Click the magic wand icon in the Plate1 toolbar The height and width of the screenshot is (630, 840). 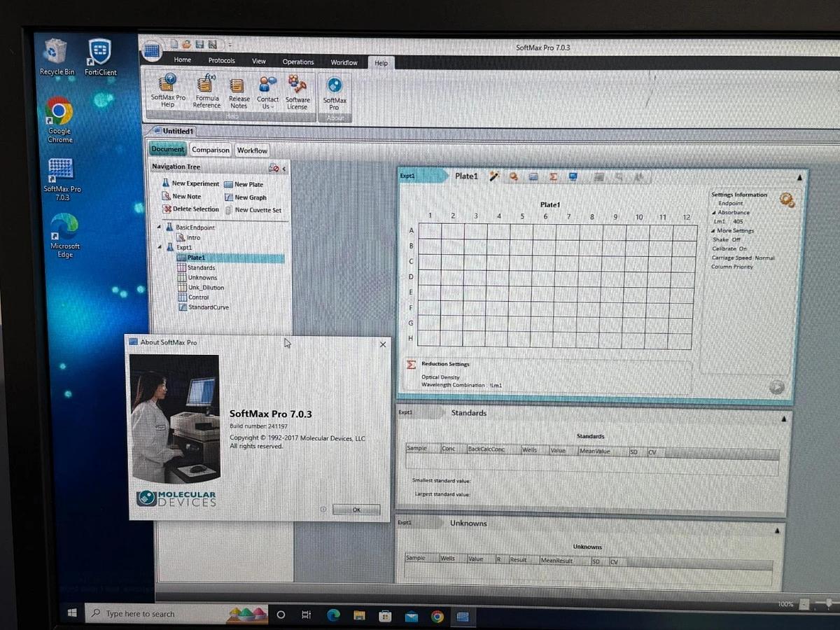point(494,176)
